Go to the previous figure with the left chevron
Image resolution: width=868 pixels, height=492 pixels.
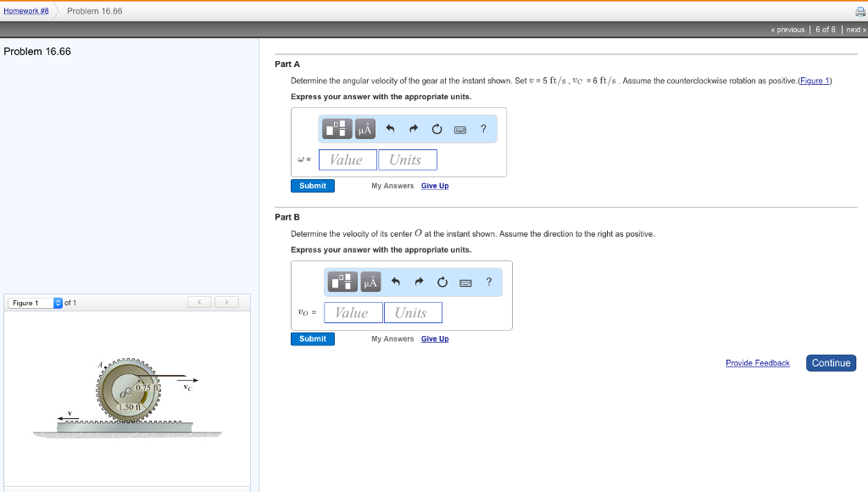[200, 302]
